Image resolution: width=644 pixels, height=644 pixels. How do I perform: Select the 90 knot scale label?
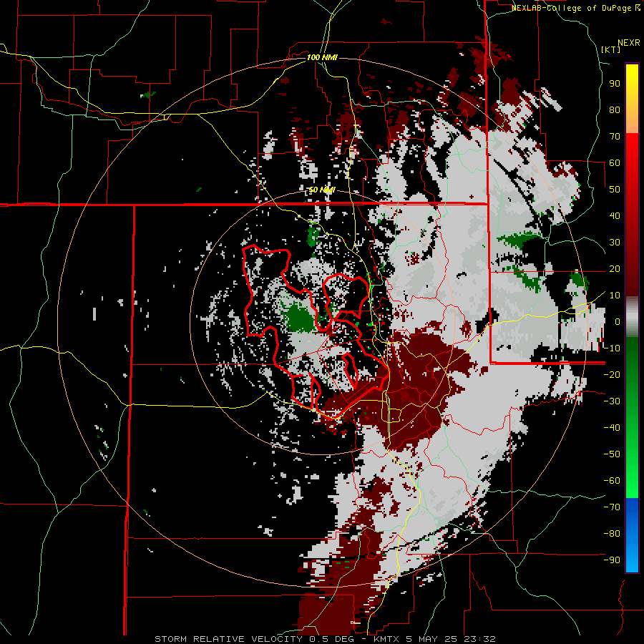tap(615, 84)
